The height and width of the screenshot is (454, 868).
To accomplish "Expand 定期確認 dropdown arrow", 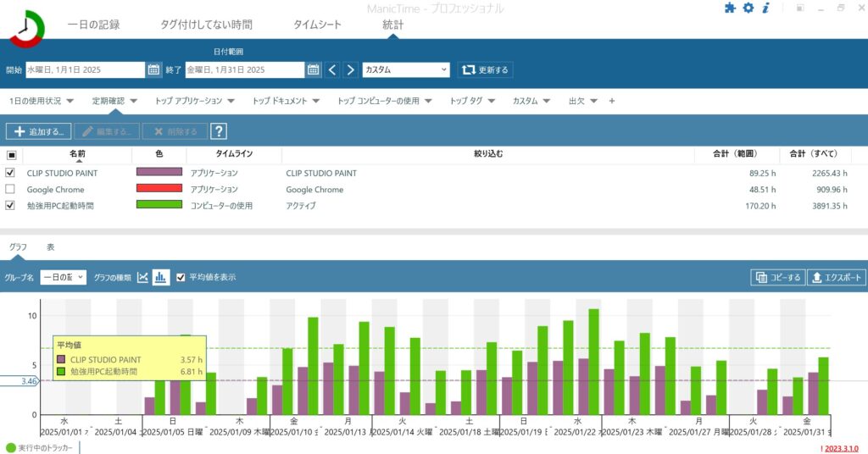I will (x=133, y=101).
